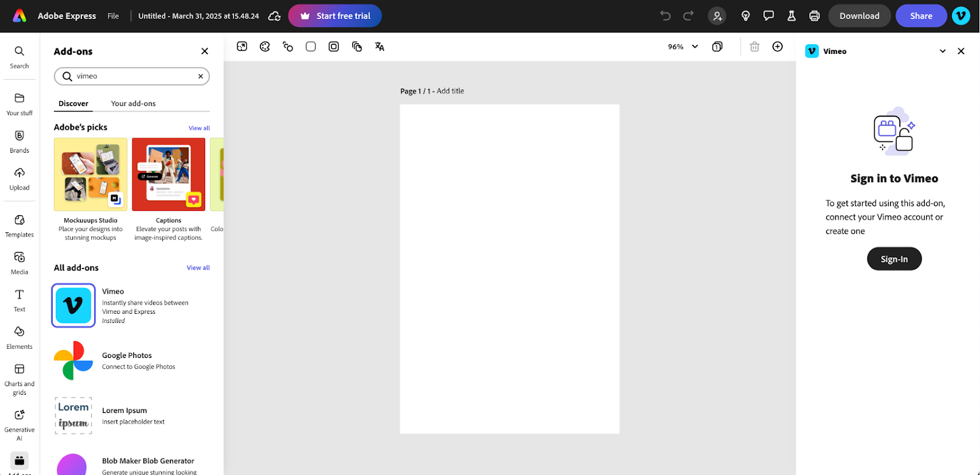
Task: Select the Discover tab
Action: [x=73, y=104]
